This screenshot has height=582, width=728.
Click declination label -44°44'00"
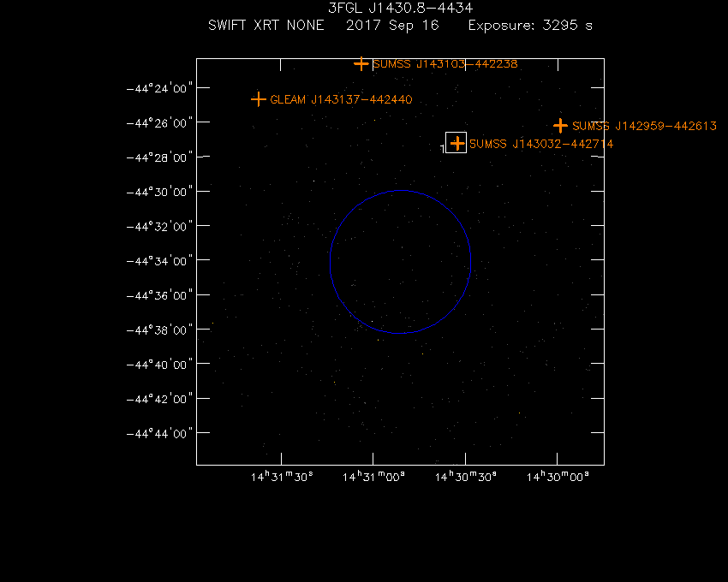coord(159,433)
